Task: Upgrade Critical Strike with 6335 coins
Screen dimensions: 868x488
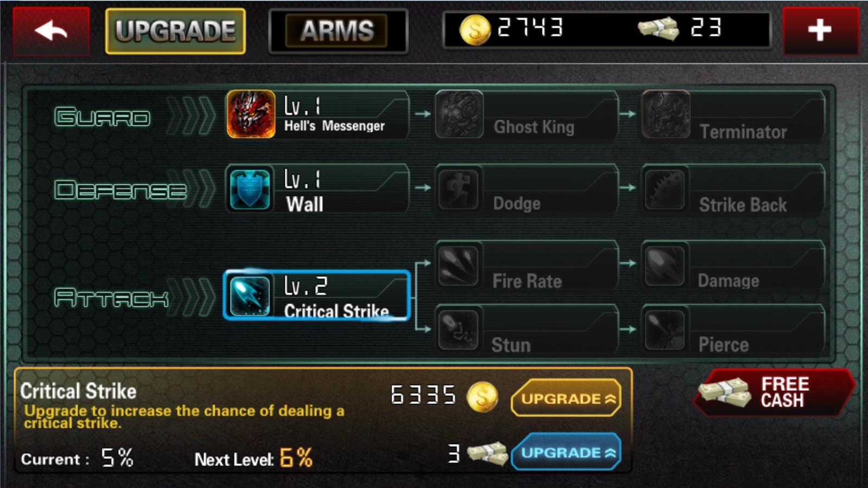Action: point(566,398)
